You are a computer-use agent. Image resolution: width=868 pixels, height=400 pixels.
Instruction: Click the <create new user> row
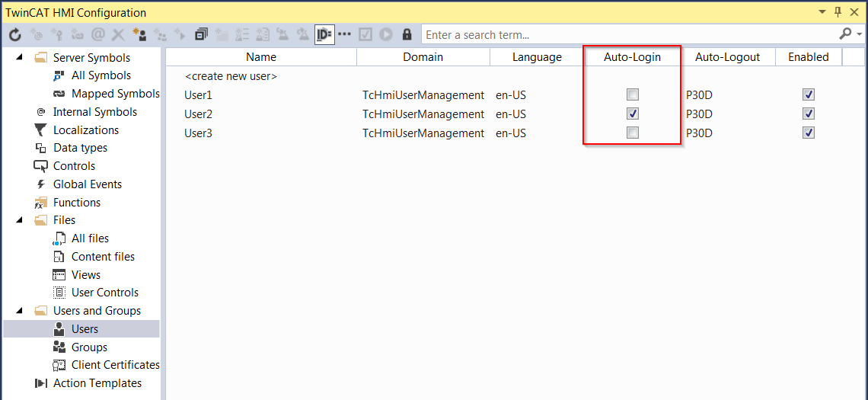coord(231,76)
